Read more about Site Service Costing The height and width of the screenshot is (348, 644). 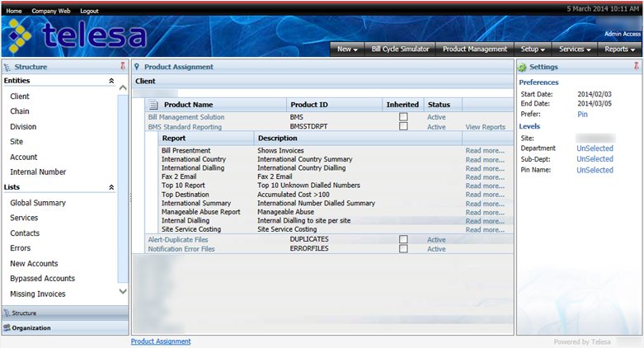(x=485, y=230)
